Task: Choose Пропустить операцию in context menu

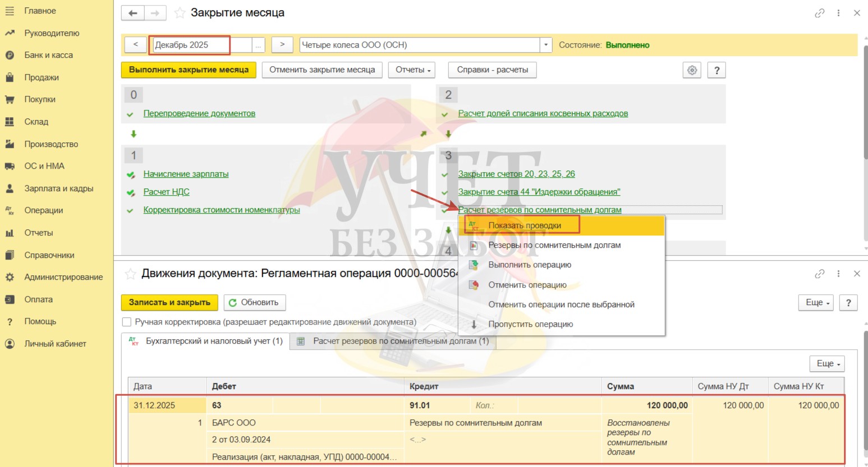Action: click(530, 324)
